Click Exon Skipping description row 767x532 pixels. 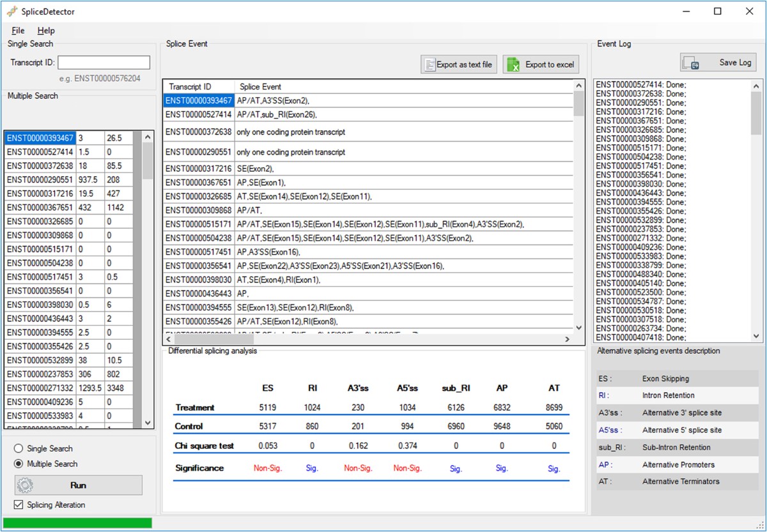tap(678, 379)
